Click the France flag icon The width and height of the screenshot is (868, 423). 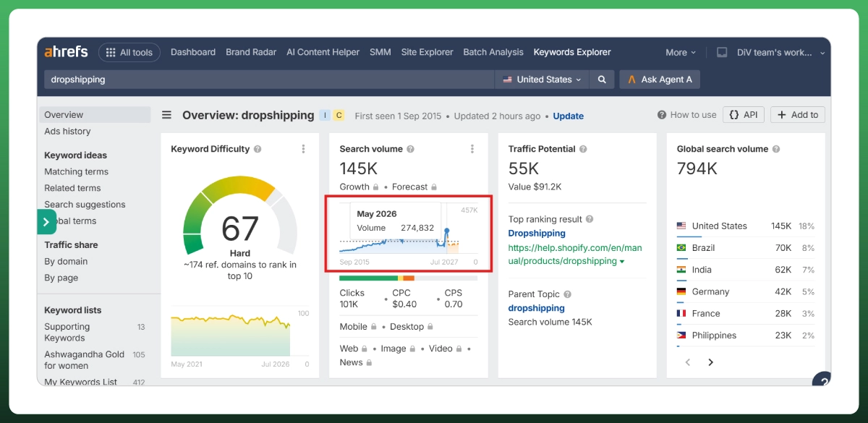(681, 313)
